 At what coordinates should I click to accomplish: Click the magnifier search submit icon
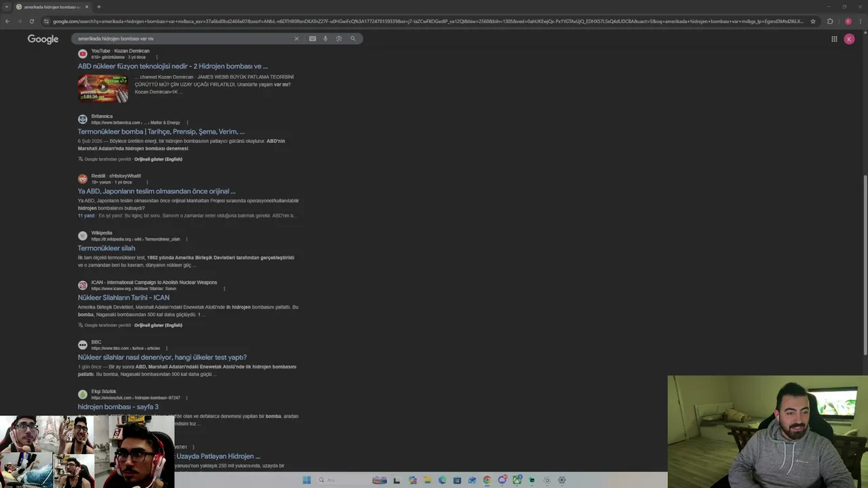353,39
